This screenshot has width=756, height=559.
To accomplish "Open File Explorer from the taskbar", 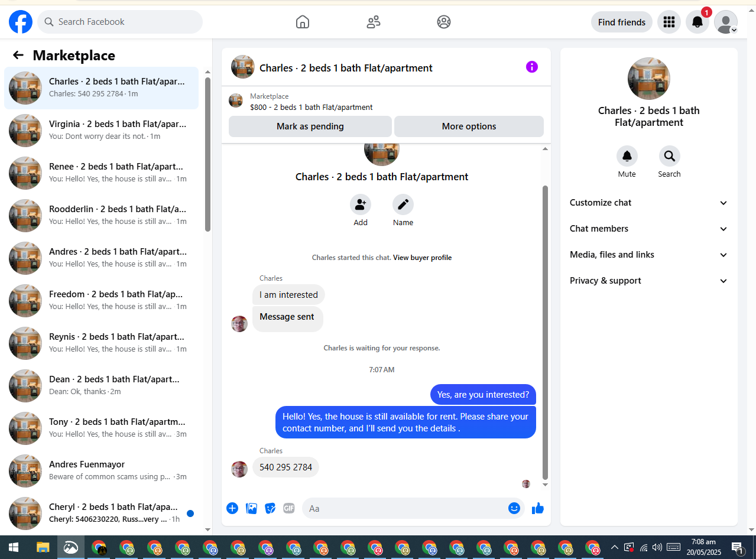I will [x=43, y=548].
